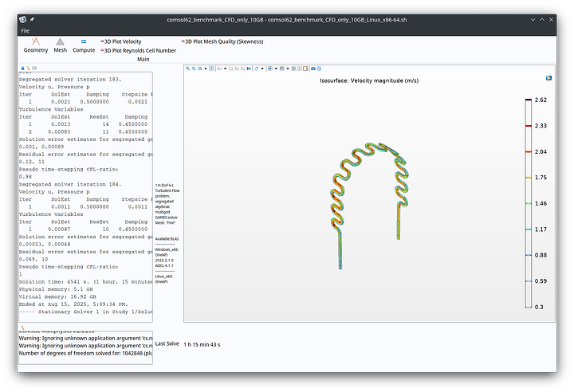Click the clear log broom icon

pyautogui.click(x=28, y=68)
